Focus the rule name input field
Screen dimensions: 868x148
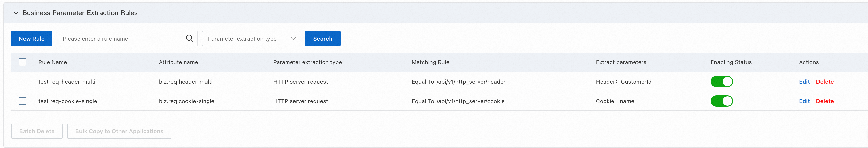pos(120,39)
